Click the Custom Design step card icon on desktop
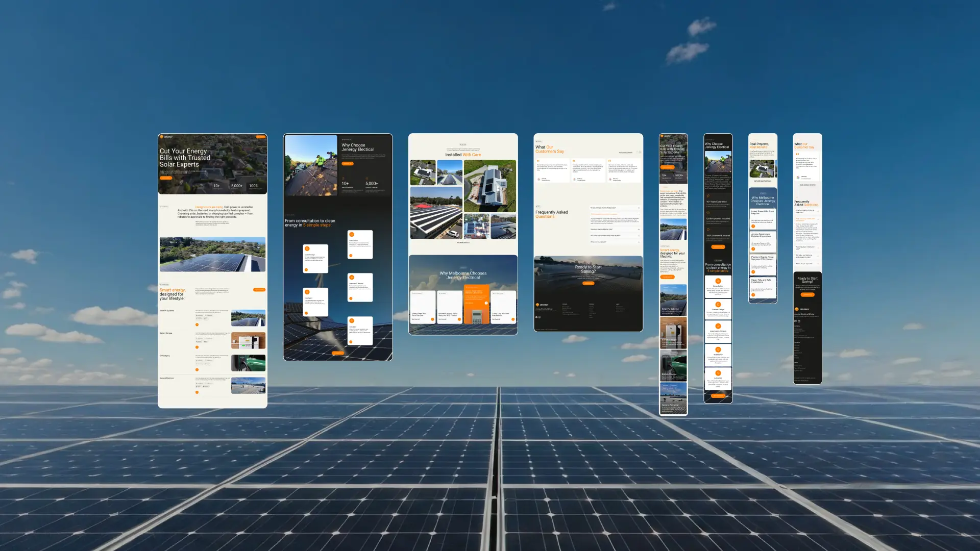 coord(307,248)
